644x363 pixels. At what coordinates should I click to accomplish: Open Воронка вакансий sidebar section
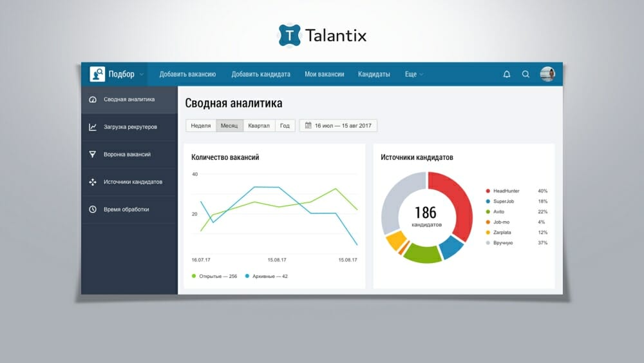pos(129,154)
